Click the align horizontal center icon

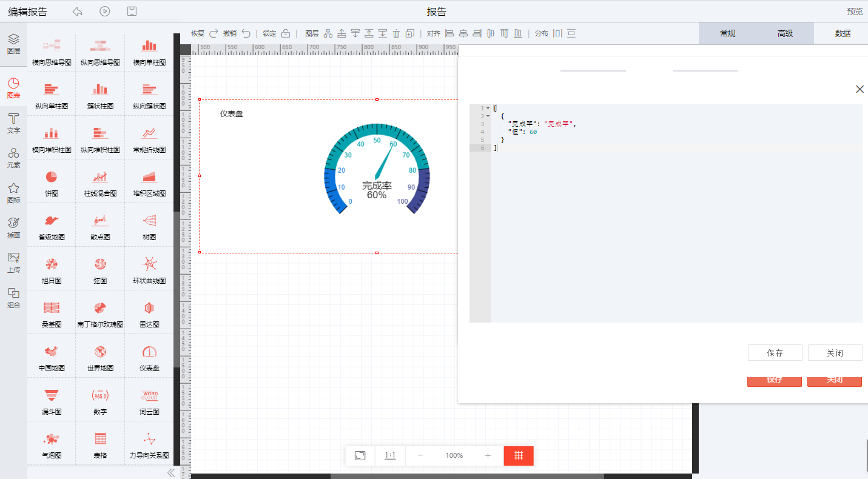point(463,33)
